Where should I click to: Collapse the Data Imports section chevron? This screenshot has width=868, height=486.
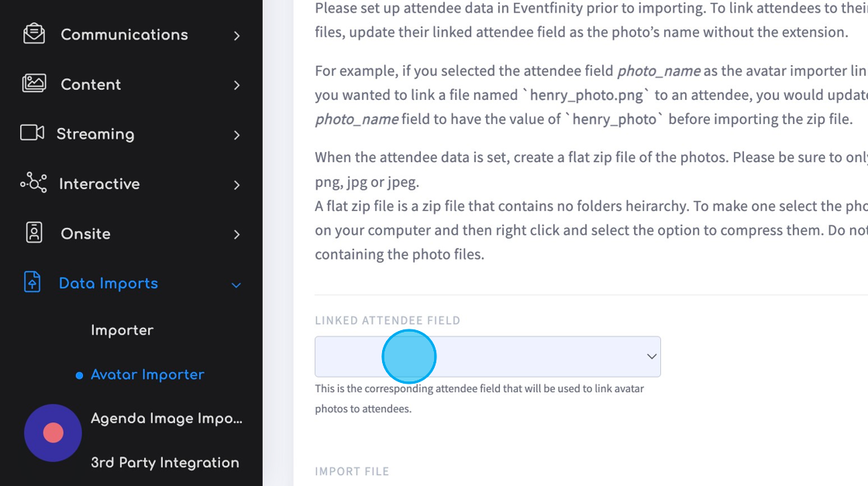click(x=236, y=285)
